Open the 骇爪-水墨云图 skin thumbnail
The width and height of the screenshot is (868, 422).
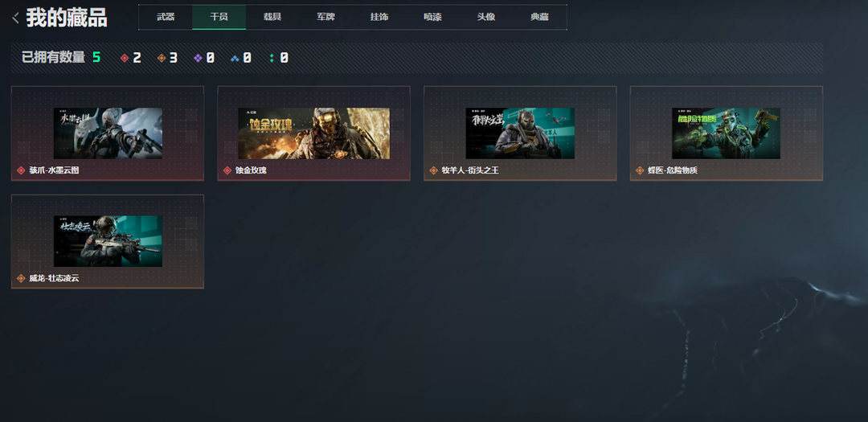pyautogui.click(x=108, y=133)
